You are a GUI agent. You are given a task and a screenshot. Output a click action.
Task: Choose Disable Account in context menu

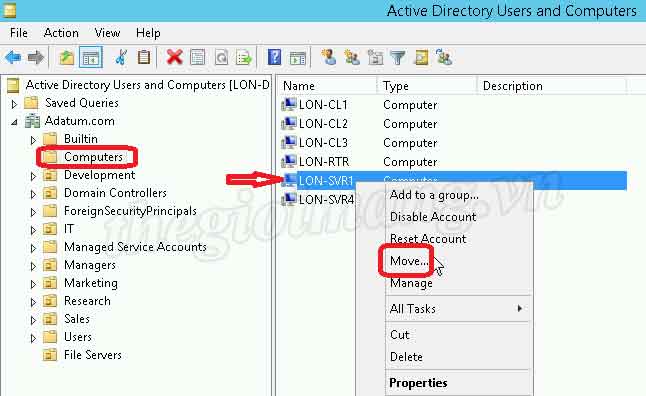click(x=433, y=217)
